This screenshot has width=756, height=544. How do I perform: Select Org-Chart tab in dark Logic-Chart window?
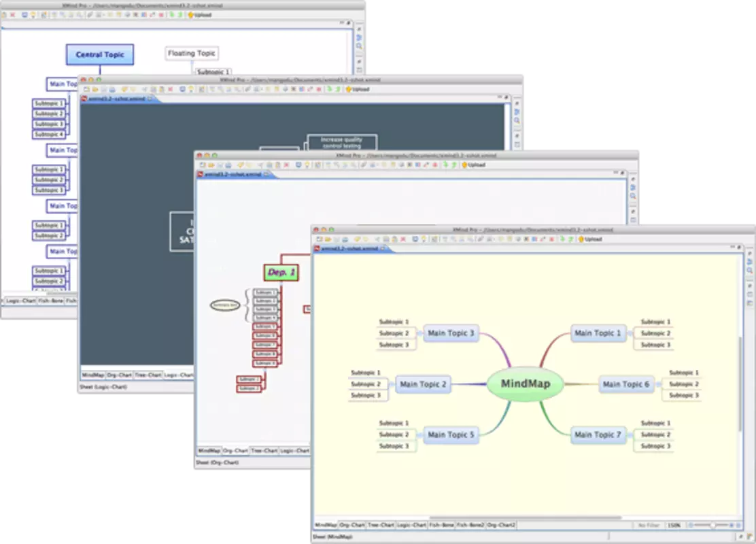(x=119, y=375)
